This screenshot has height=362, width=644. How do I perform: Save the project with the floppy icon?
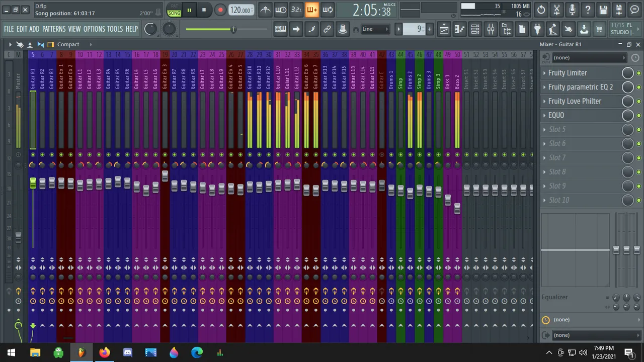click(x=603, y=10)
